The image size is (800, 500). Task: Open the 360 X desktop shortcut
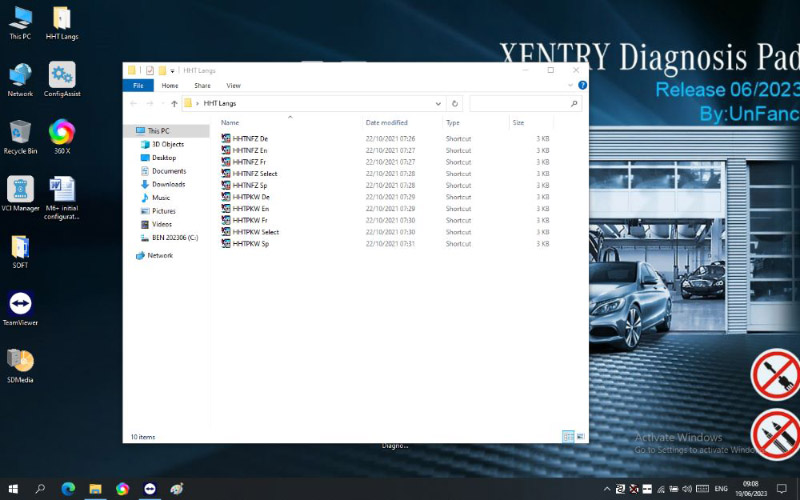click(62, 135)
